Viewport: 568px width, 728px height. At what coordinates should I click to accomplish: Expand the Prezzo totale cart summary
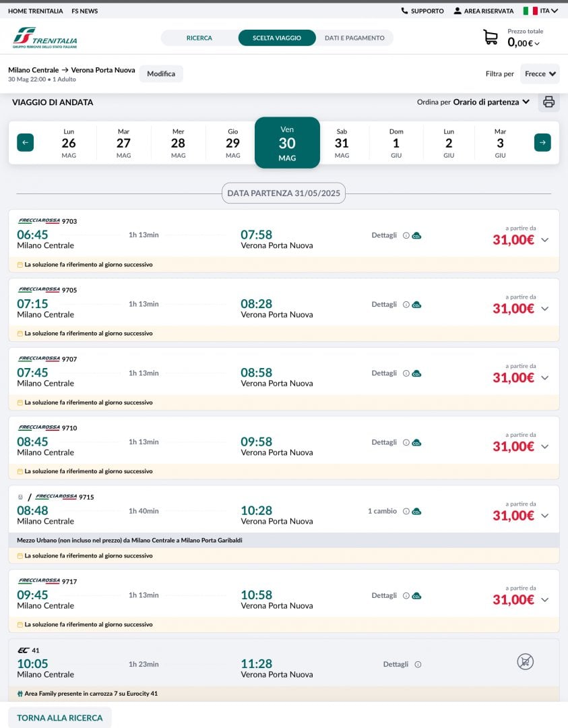(x=524, y=43)
